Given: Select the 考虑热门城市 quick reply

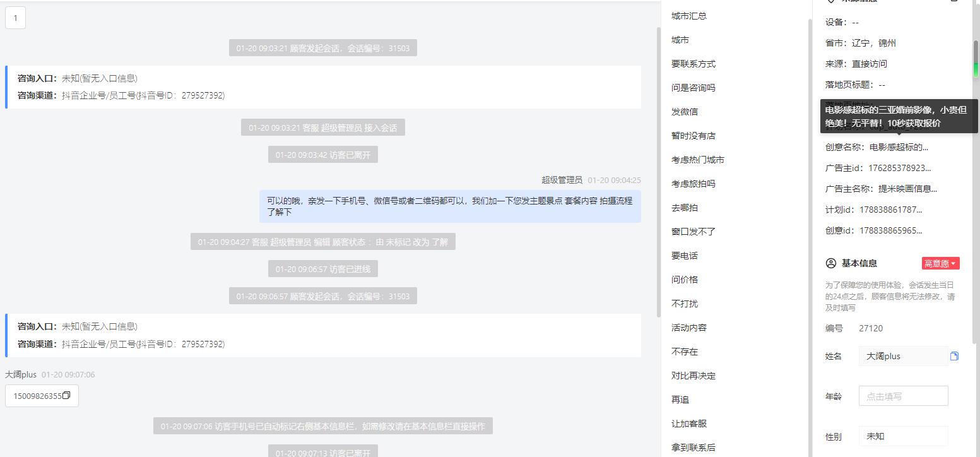Looking at the screenshot, I should click(698, 160).
